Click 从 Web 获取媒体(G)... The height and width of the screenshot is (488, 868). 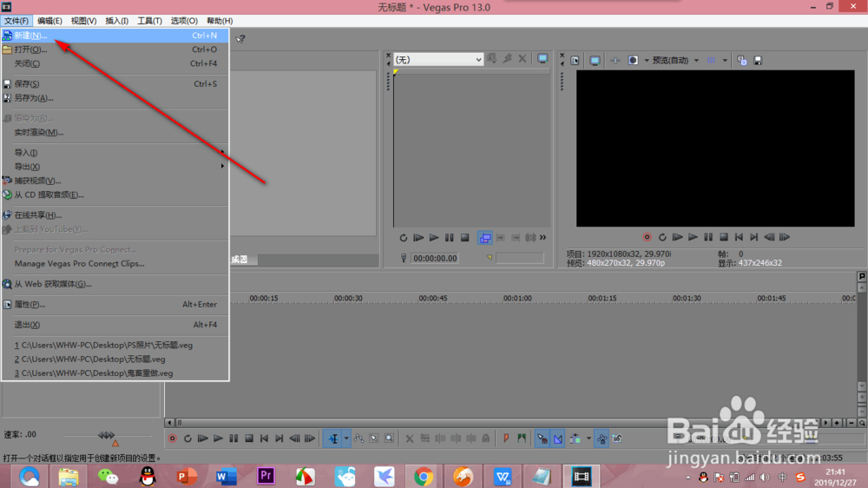(x=115, y=284)
